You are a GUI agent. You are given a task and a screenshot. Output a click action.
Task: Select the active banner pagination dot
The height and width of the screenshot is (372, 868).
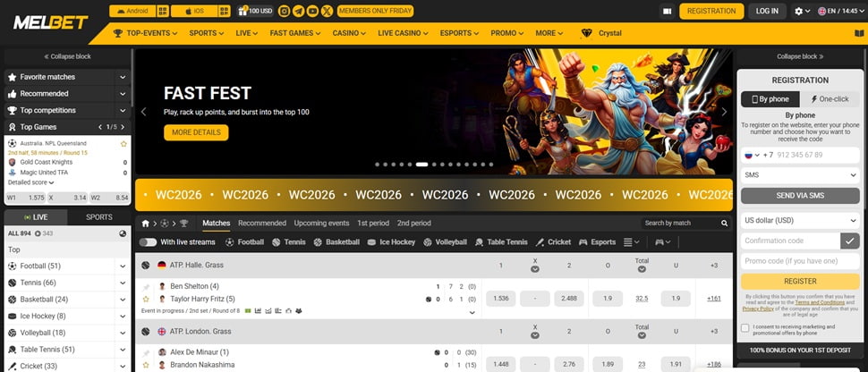point(421,165)
